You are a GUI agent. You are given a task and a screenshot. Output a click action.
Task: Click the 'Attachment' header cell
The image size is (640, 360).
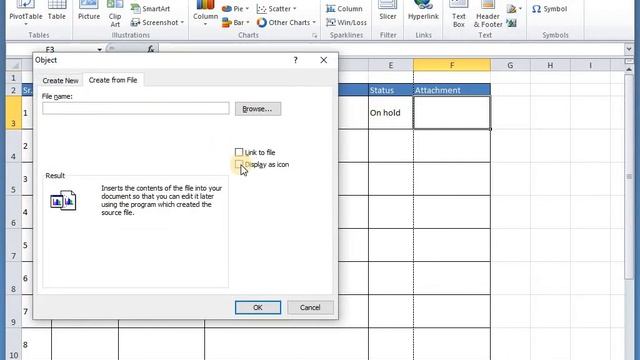tap(452, 90)
